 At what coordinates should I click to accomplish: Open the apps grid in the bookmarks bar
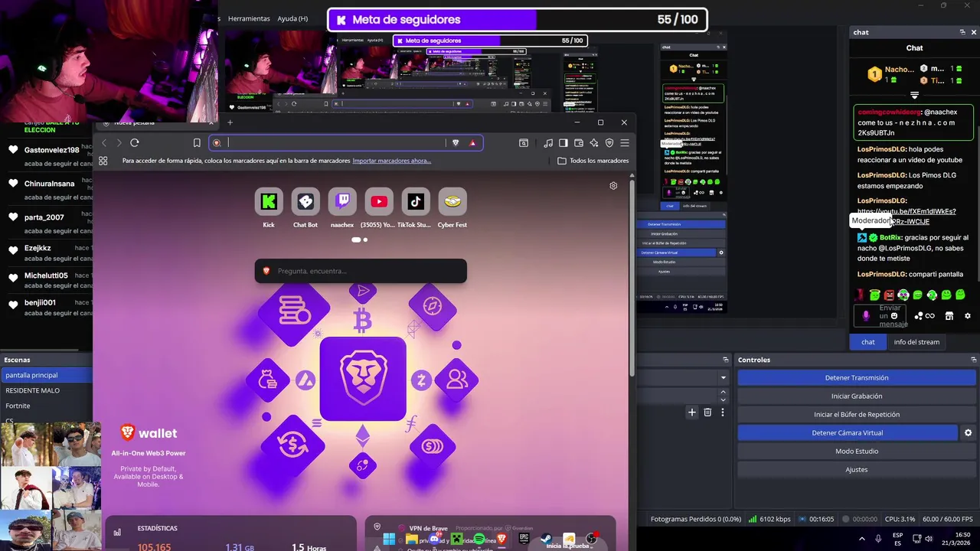point(103,161)
